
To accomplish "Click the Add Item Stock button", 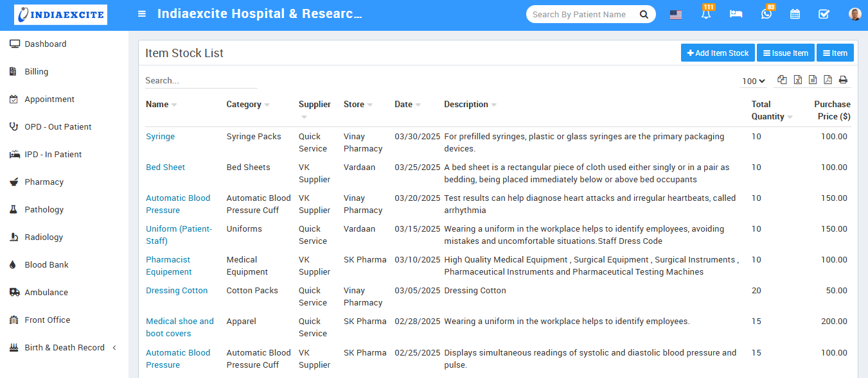I will click(718, 53).
